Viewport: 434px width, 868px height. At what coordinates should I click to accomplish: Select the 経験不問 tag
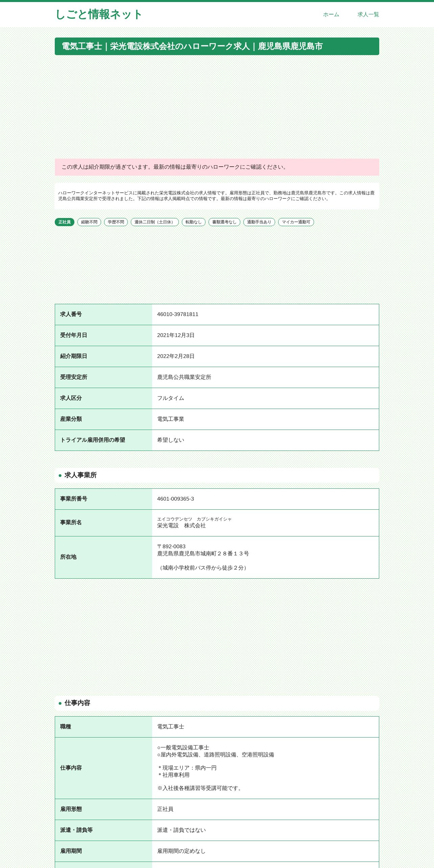coord(89,222)
